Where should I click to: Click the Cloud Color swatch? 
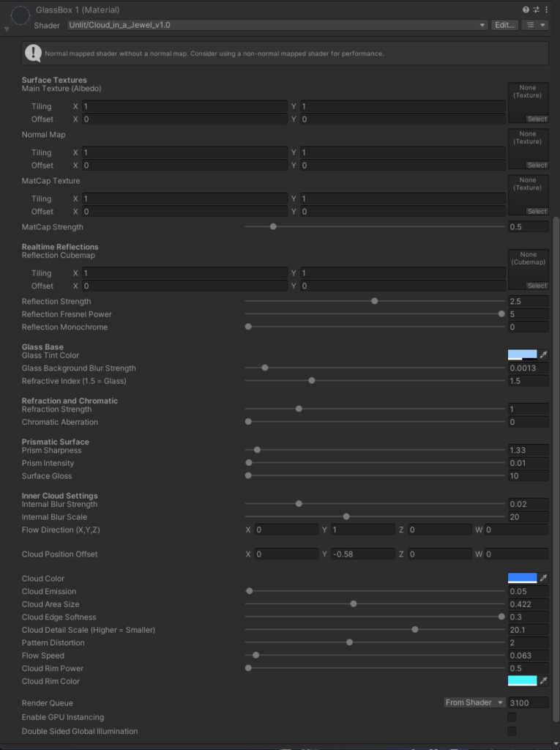pyautogui.click(x=522, y=579)
